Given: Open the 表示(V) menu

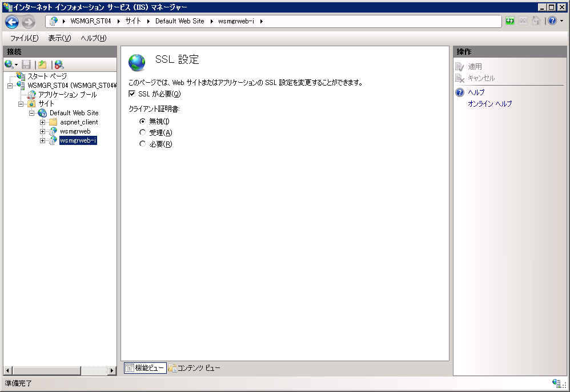Looking at the screenshot, I should coord(59,38).
